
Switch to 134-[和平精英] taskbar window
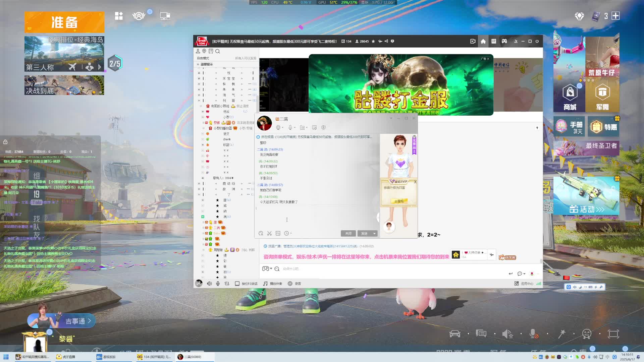(x=154, y=357)
